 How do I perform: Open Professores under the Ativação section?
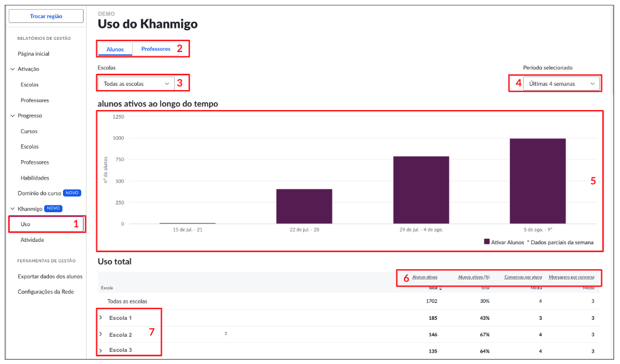pos(35,100)
